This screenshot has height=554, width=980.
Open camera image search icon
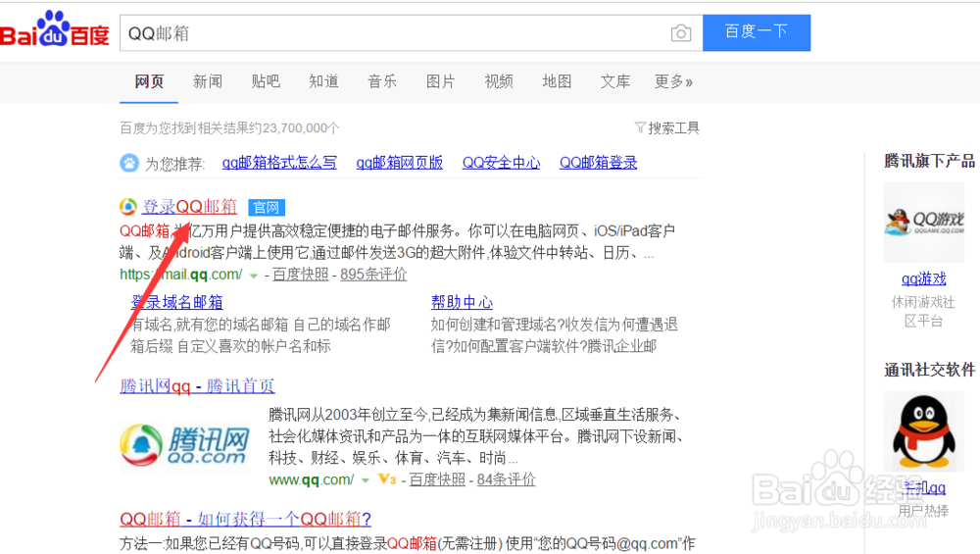681,33
